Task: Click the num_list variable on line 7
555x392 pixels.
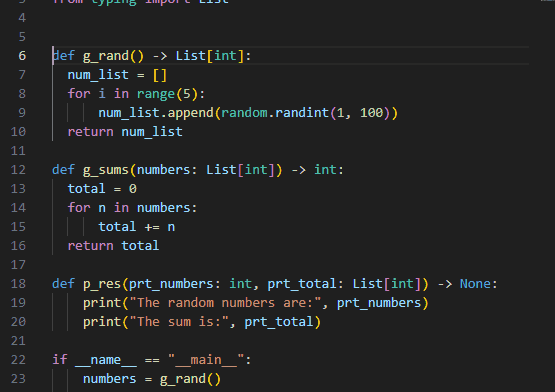Action: pos(98,75)
